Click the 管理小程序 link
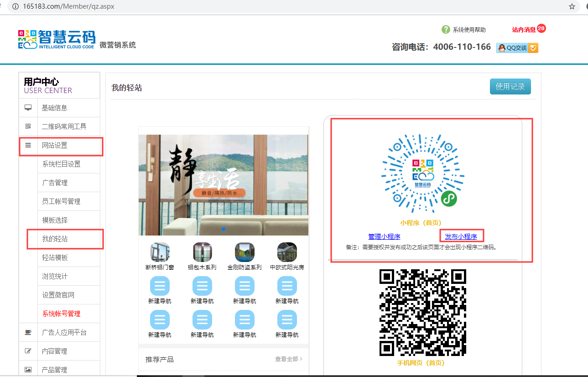The height and width of the screenshot is (377, 588). tap(384, 236)
